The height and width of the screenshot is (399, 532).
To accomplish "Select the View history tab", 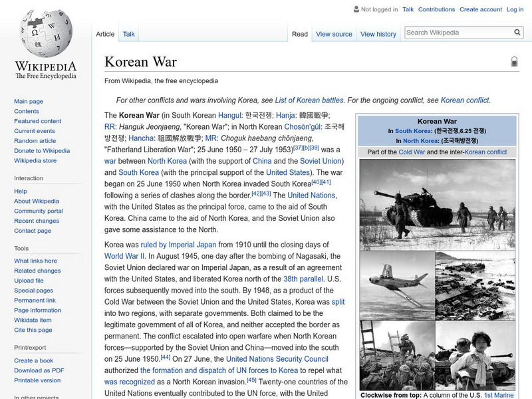I will (x=378, y=34).
